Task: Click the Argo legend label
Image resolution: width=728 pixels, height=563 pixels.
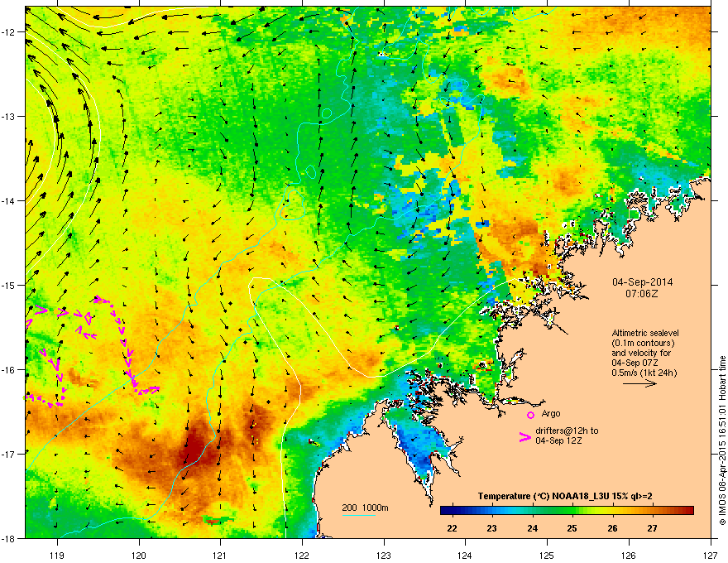Action: (x=551, y=413)
